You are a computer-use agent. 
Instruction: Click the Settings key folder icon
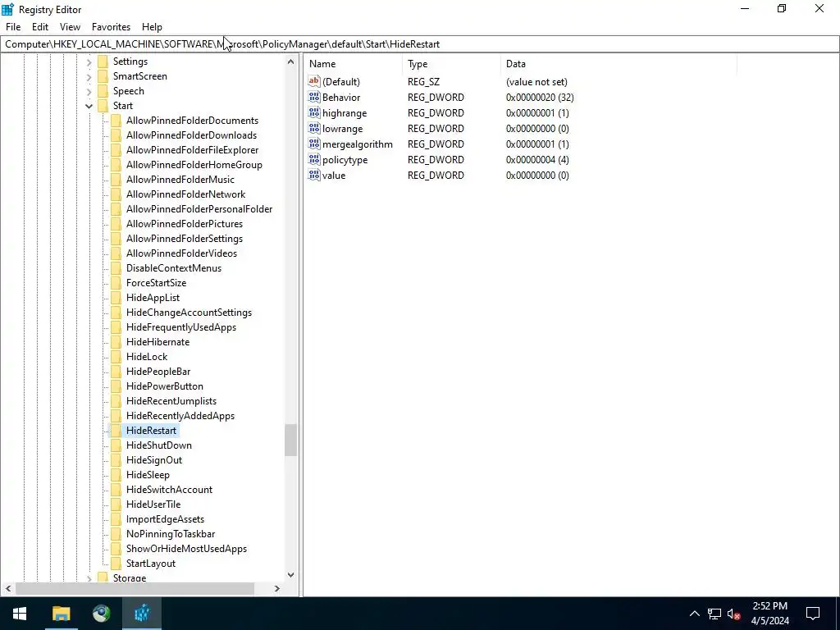(x=103, y=62)
